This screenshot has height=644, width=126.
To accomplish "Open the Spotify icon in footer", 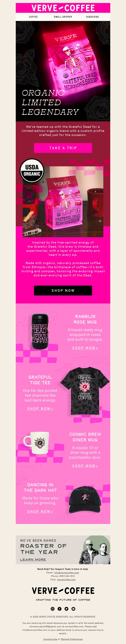I will tap(73, 609).
